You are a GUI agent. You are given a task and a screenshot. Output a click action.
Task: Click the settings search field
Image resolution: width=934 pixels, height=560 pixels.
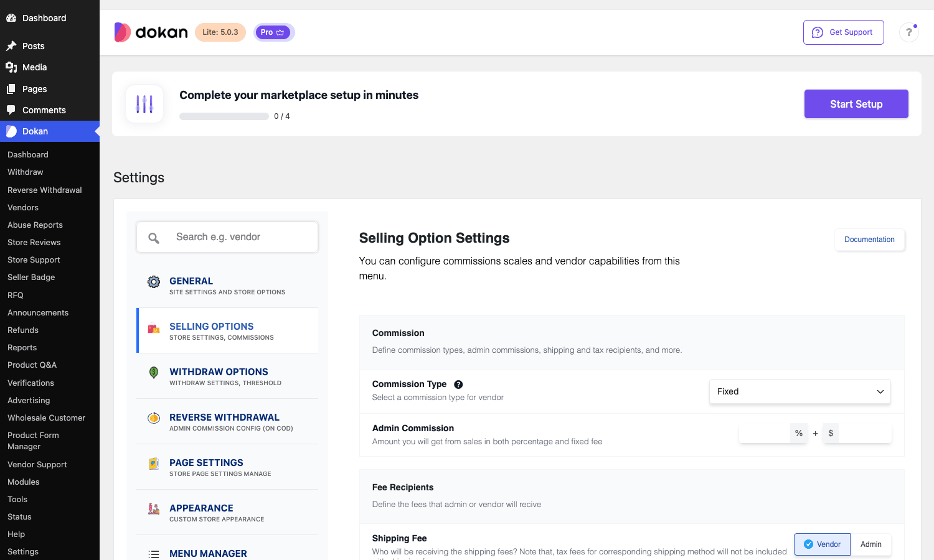point(227,237)
